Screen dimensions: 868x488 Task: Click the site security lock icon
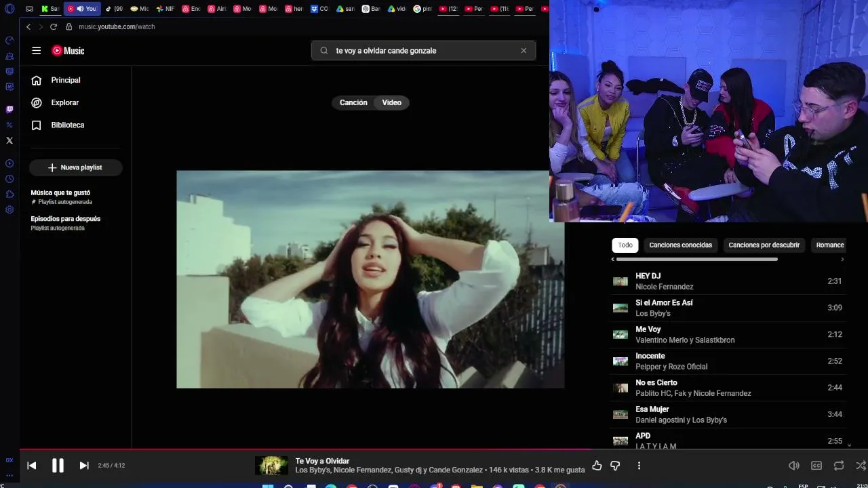[68, 26]
